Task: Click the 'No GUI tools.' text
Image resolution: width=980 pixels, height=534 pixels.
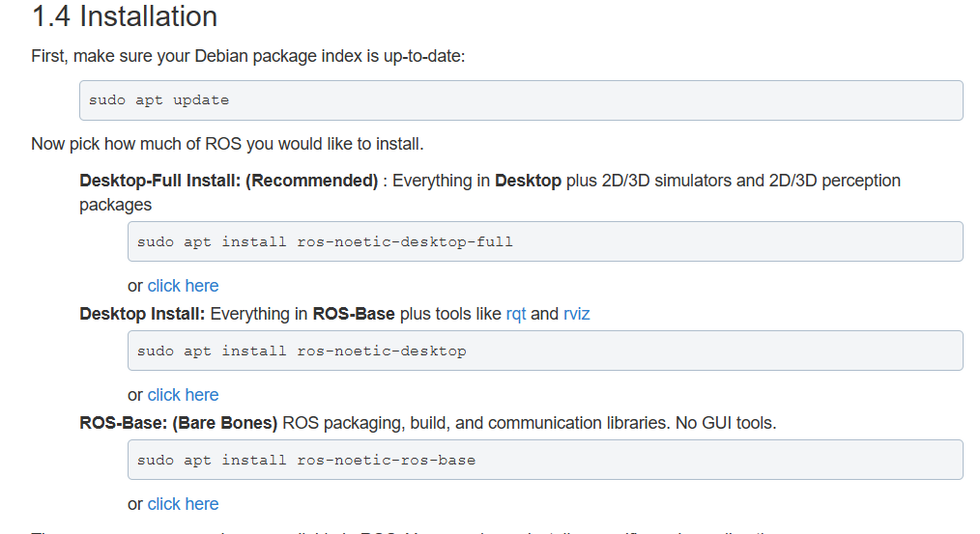Action: pyautogui.click(x=726, y=423)
